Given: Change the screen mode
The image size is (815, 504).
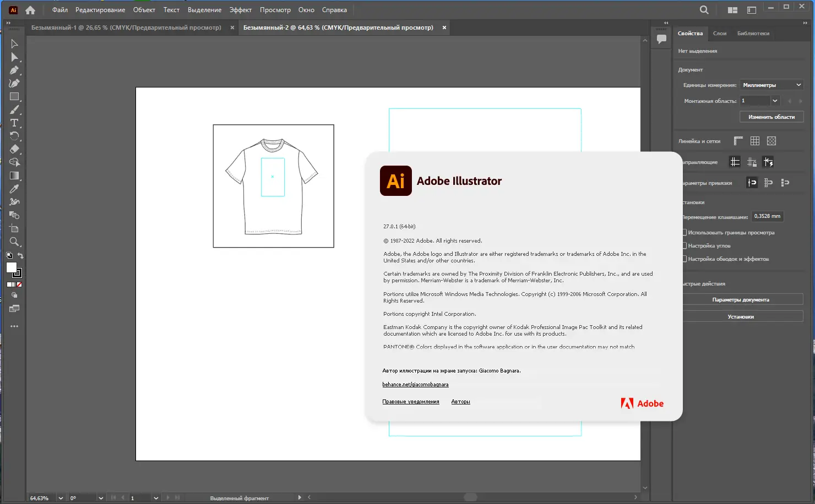Looking at the screenshot, I should (14, 309).
